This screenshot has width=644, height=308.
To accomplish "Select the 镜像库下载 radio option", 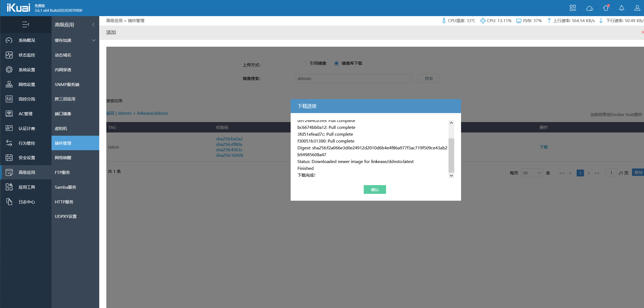I will pyautogui.click(x=336, y=63).
